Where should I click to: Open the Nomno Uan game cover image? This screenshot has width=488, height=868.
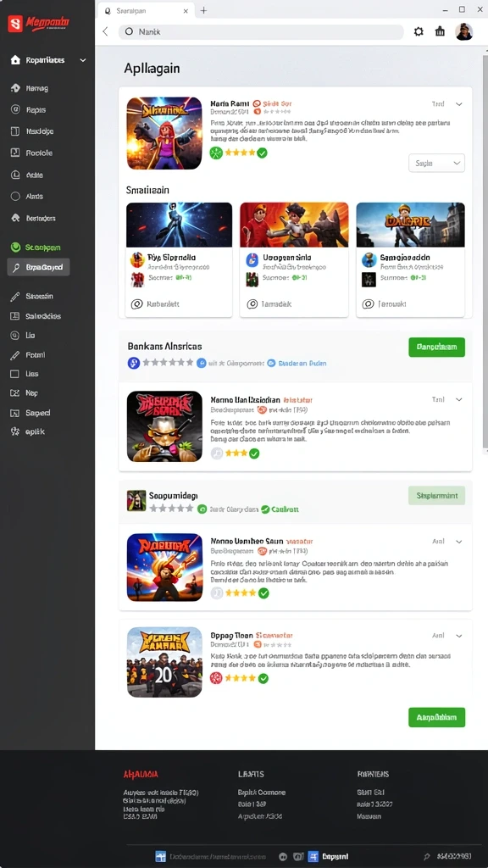164,426
